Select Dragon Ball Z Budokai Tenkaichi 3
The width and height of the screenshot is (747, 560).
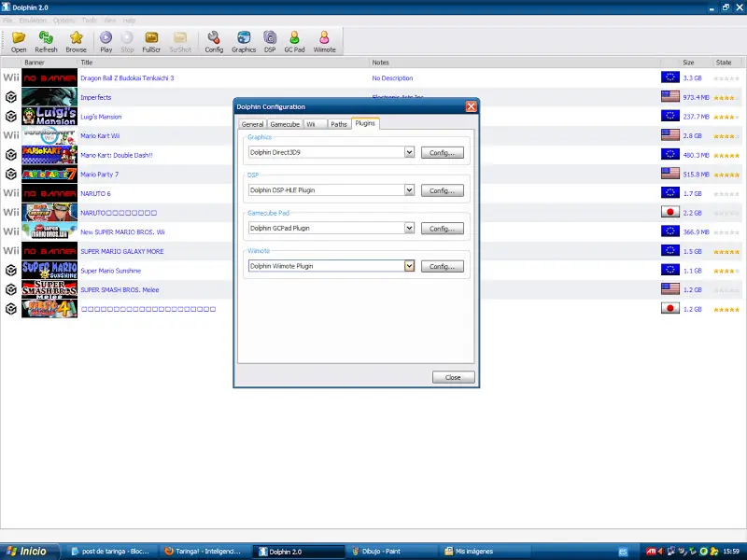click(x=127, y=78)
